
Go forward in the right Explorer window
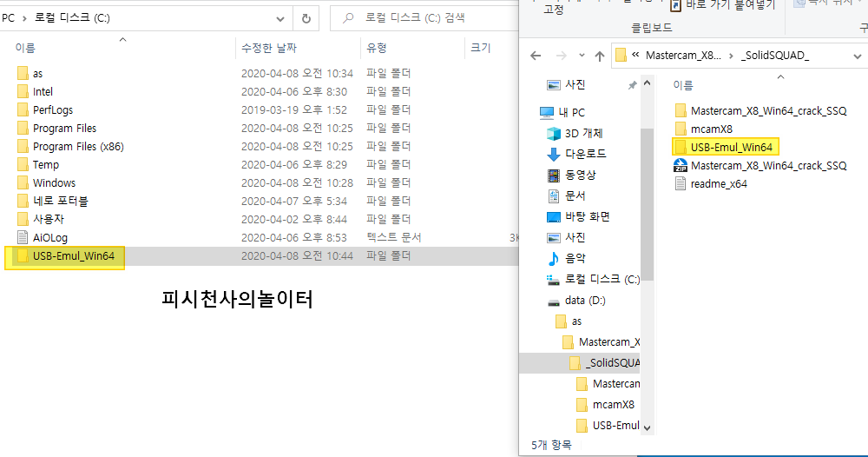[x=562, y=56]
